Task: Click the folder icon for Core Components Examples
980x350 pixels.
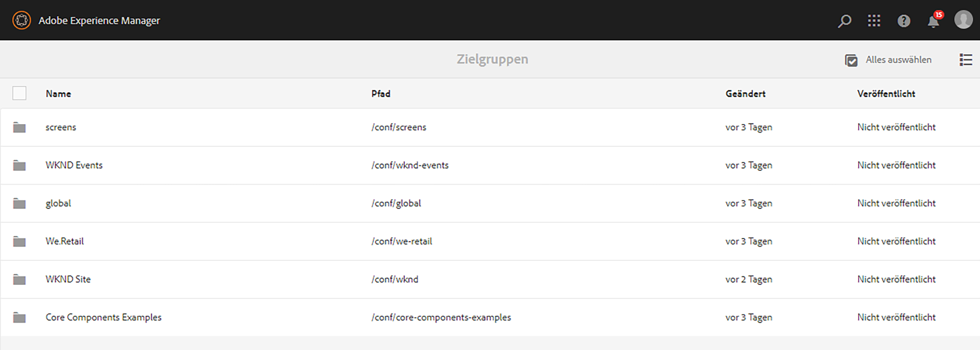Action: [19, 317]
